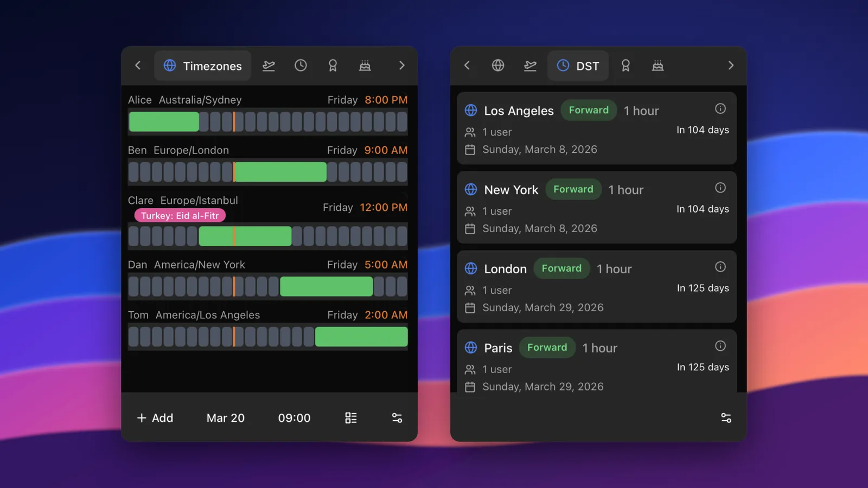Open the Mar 20 date picker
The image size is (868, 488).
click(226, 418)
